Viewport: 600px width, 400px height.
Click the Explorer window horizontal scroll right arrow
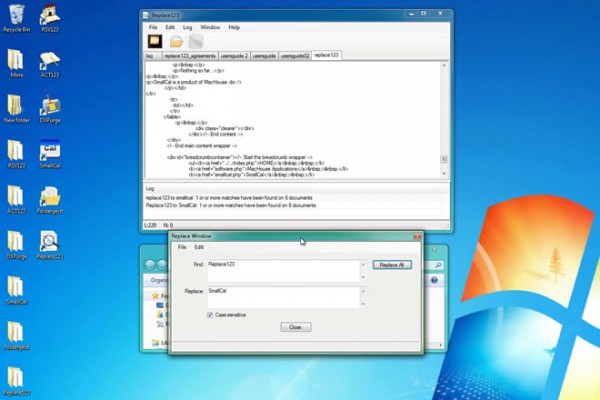[x=440, y=345]
